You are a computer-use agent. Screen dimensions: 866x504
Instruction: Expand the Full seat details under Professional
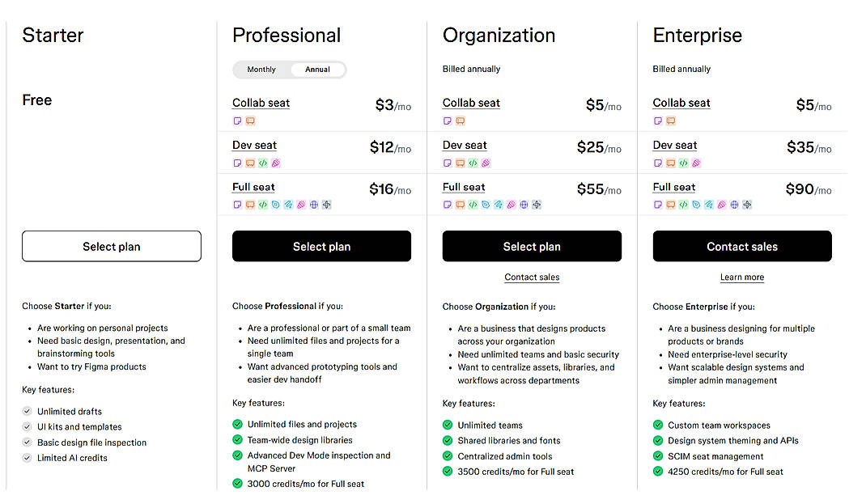[253, 187]
